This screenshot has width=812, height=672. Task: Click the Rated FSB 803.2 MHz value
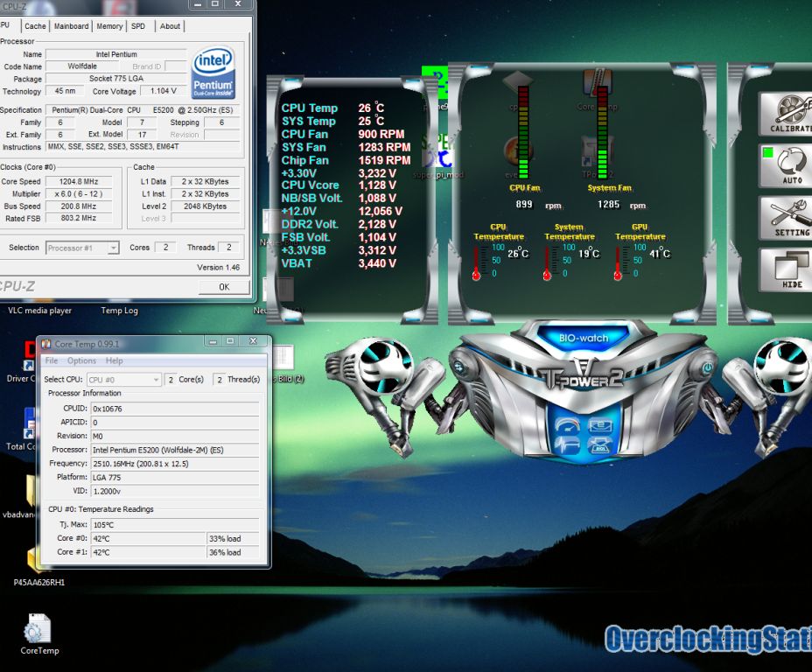[x=79, y=219]
